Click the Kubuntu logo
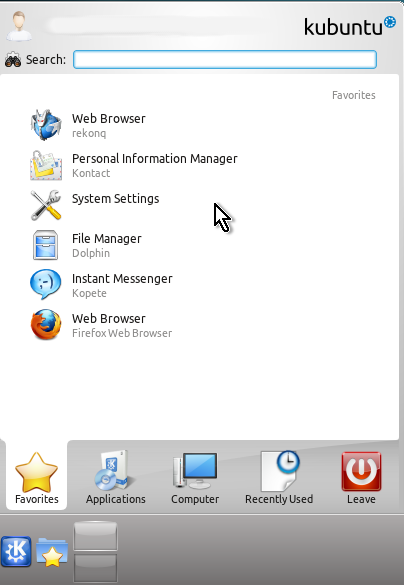404x585 pixels. point(350,26)
